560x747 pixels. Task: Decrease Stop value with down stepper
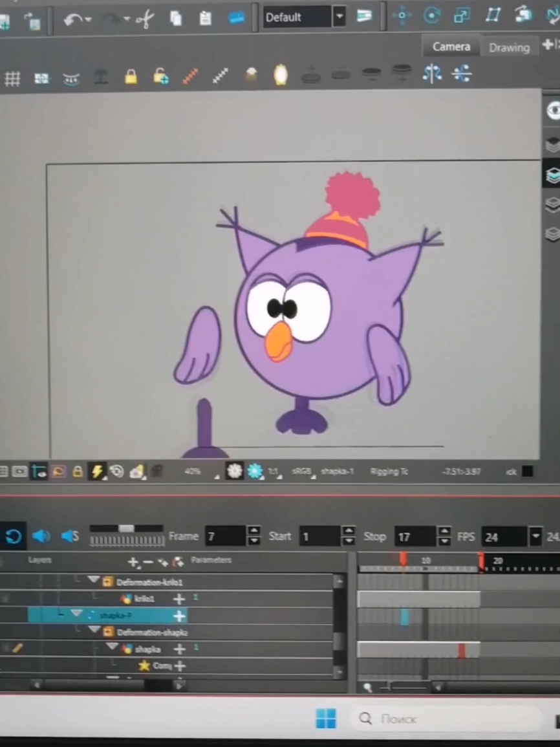click(x=444, y=542)
